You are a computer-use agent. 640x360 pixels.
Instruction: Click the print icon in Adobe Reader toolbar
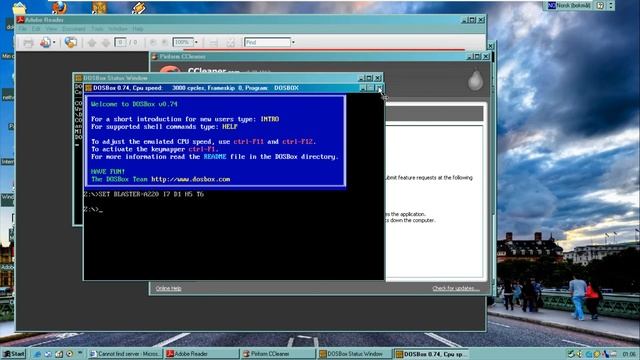pyautogui.click(x=28, y=42)
